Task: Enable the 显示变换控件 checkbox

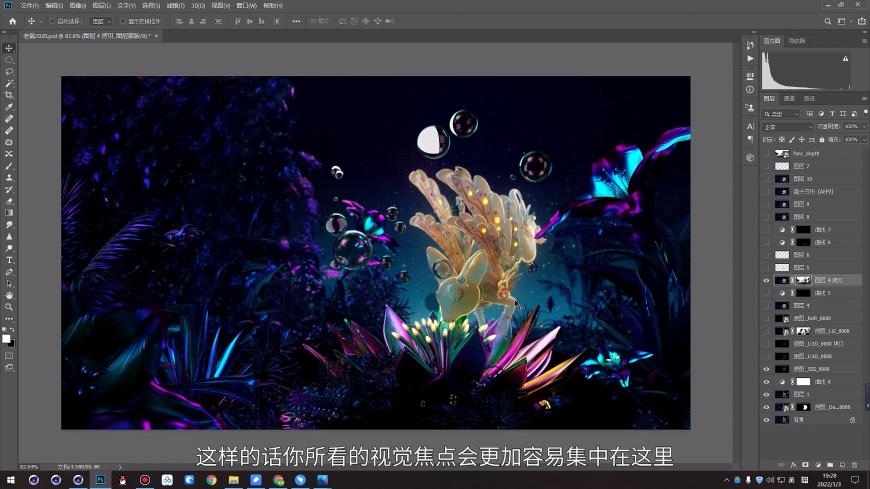Action: (123, 21)
